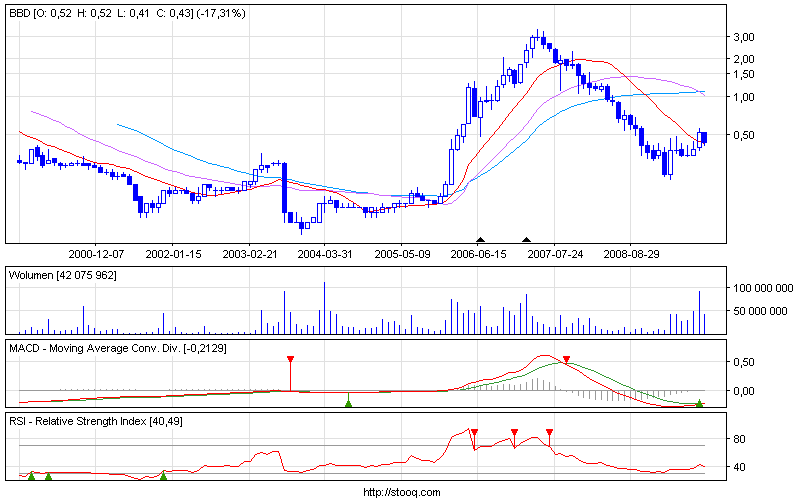Click the 2,00 price axis label
This screenshot has width=800, height=500.
743,59
